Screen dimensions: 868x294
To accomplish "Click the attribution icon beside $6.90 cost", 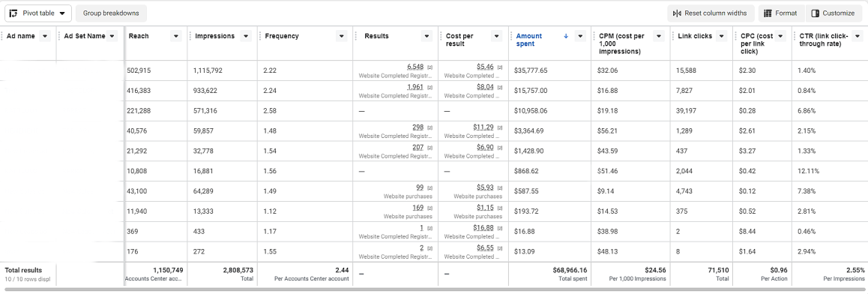I will click(499, 148).
